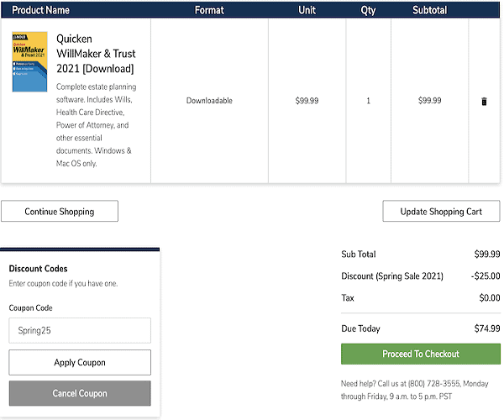
Task: Click the Product Name column header
Action: (x=41, y=10)
